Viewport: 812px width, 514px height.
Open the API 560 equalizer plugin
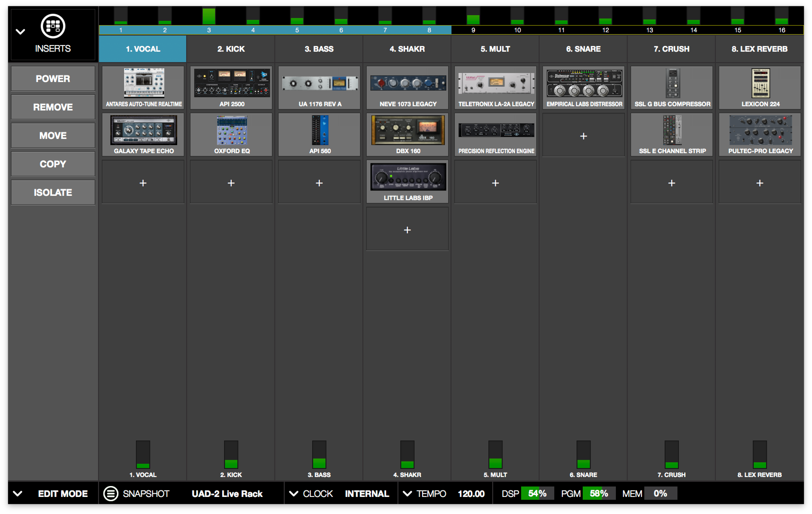tap(319, 135)
